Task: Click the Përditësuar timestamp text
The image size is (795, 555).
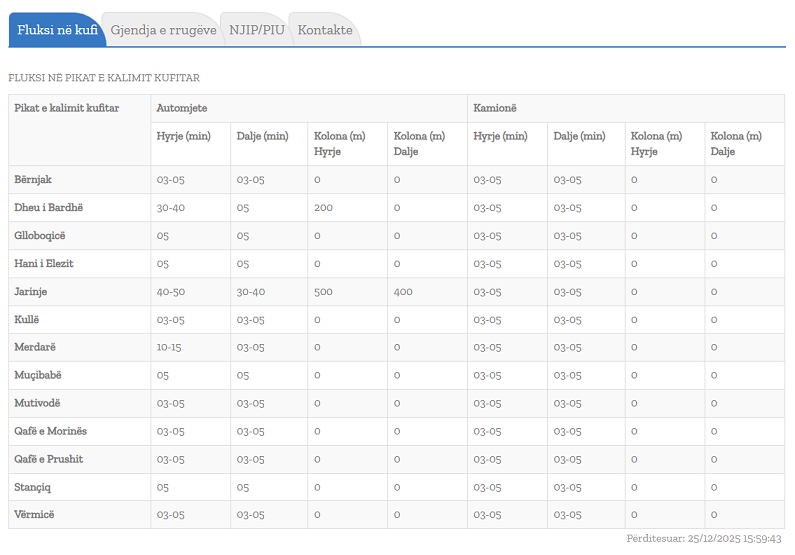Action: (704, 539)
